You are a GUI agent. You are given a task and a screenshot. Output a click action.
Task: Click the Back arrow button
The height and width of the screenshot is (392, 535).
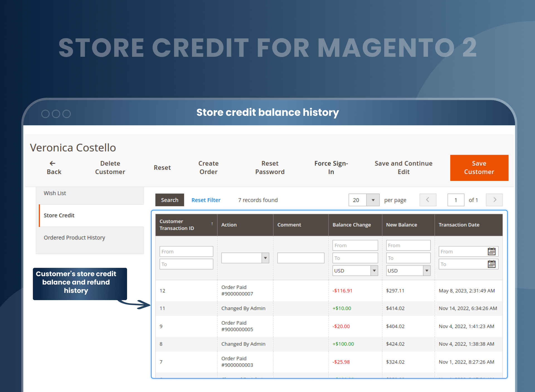pyautogui.click(x=54, y=168)
